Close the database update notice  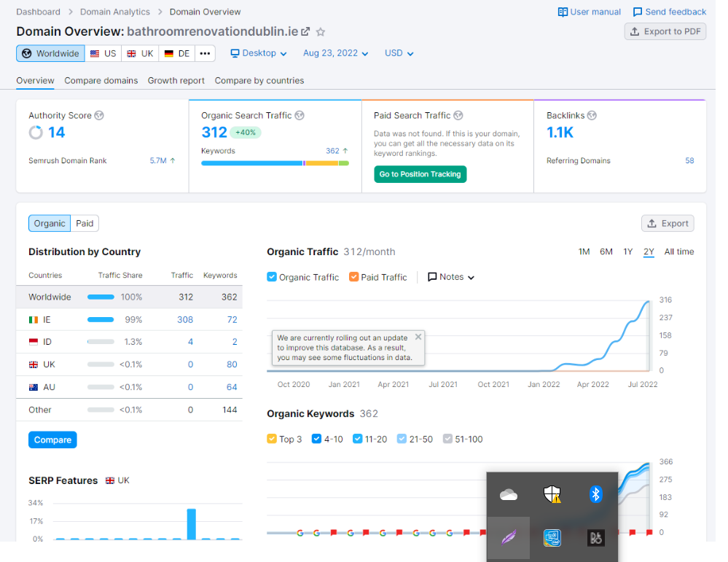[x=418, y=337]
